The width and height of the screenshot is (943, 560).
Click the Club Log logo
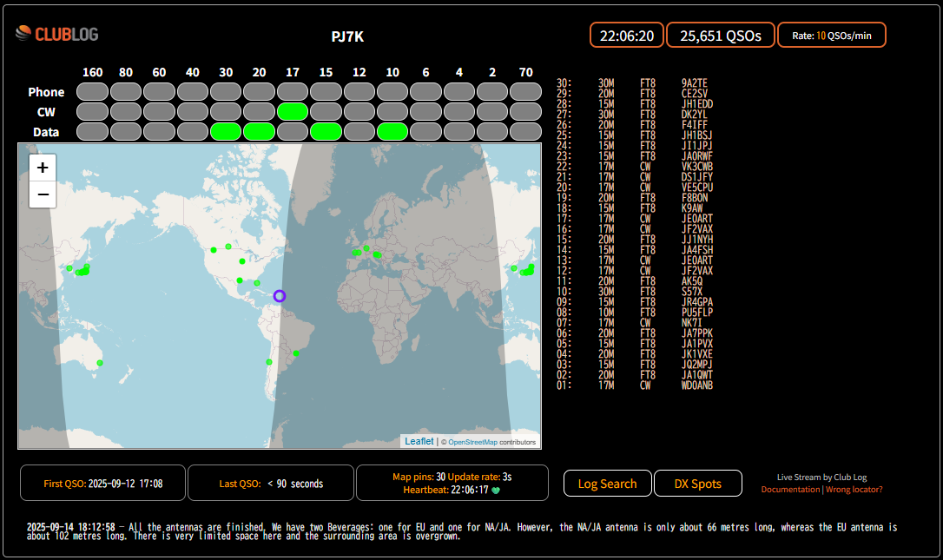pos(57,34)
